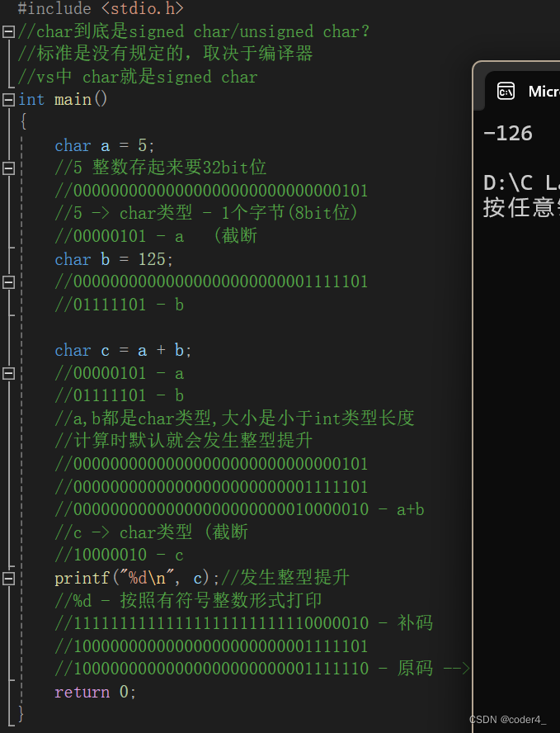The height and width of the screenshot is (733, 560).
Task: Click the #include <stdio.h> line
Action: point(101,8)
